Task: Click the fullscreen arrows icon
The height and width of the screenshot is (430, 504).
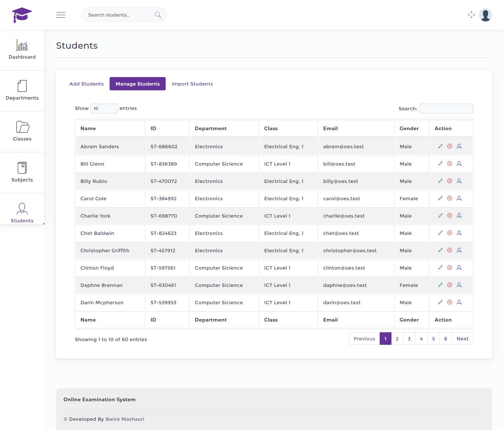Action: tap(471, 15)
